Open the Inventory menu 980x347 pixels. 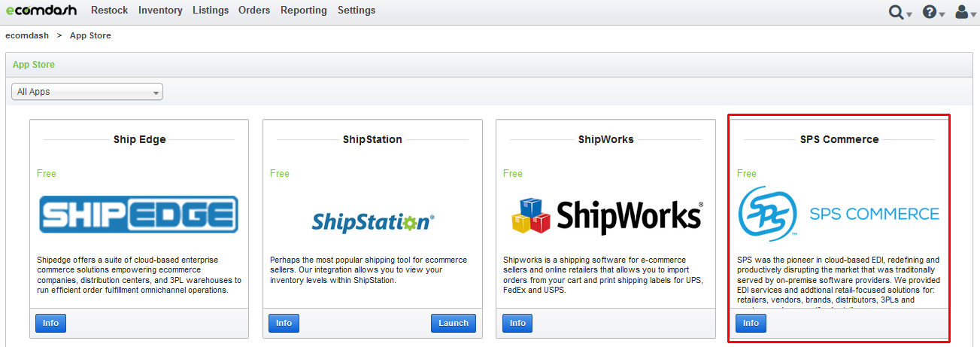coord(160,11)
